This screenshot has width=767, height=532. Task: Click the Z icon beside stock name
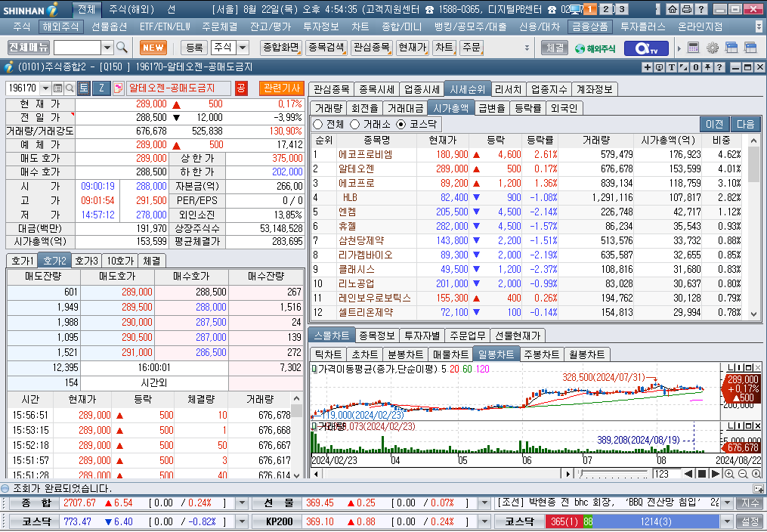tap(101, 88)
